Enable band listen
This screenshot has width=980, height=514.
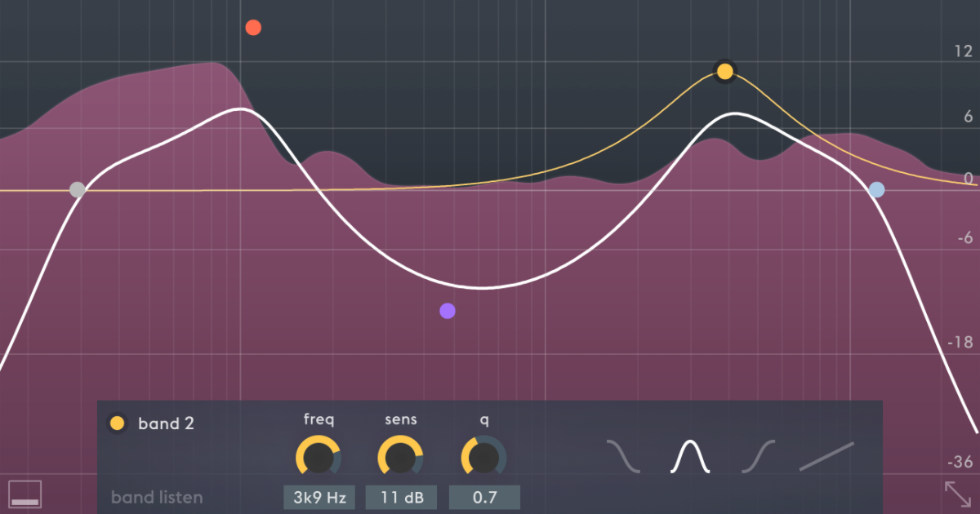(x=157, y=497)
